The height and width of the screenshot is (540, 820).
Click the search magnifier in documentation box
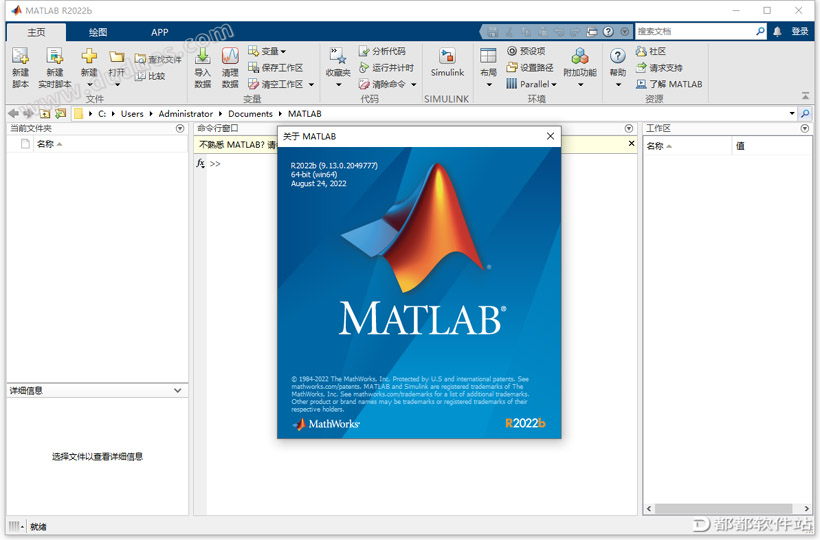tap(760, 31)
